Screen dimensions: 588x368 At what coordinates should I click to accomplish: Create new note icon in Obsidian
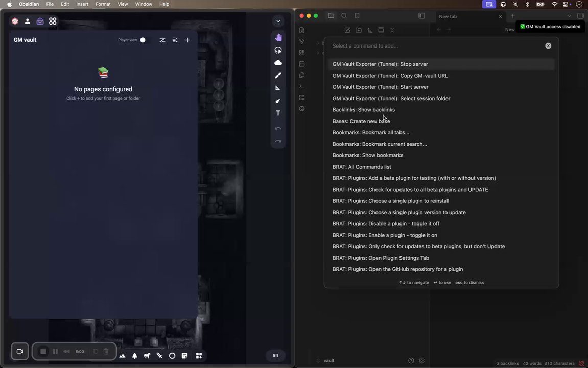[347, 30]
